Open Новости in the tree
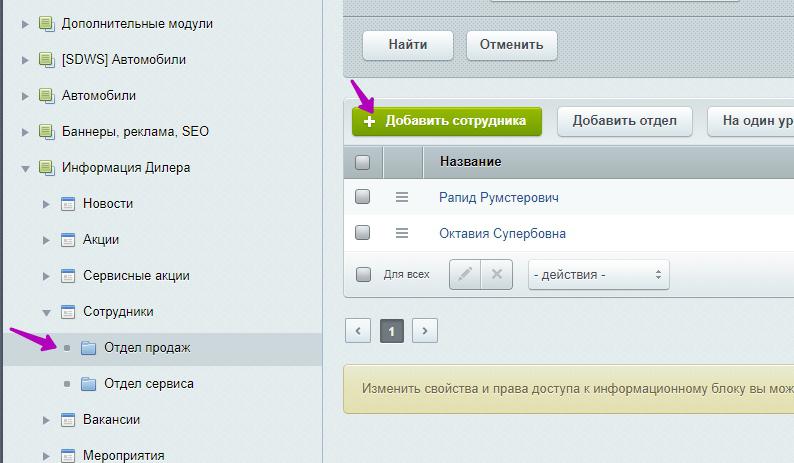 108,204
